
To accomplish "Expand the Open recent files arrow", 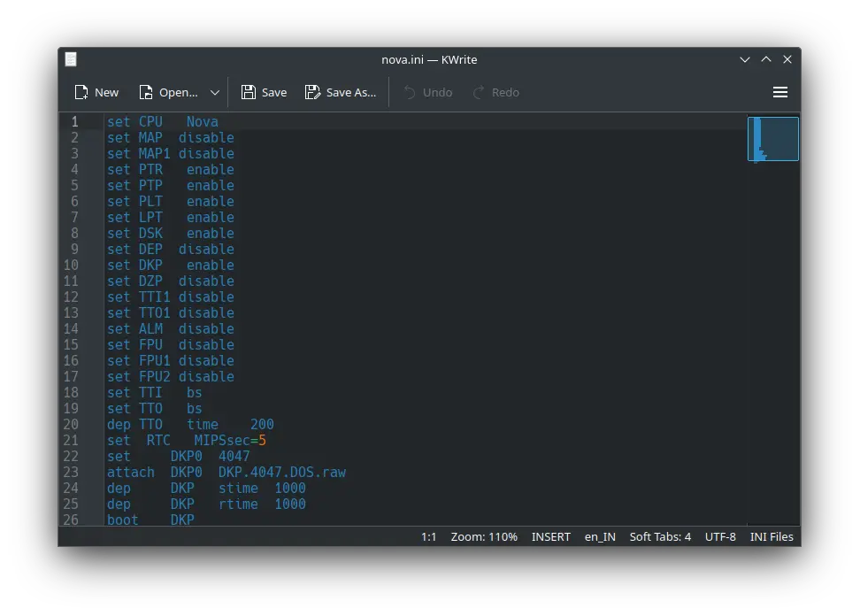I will 215,92.
